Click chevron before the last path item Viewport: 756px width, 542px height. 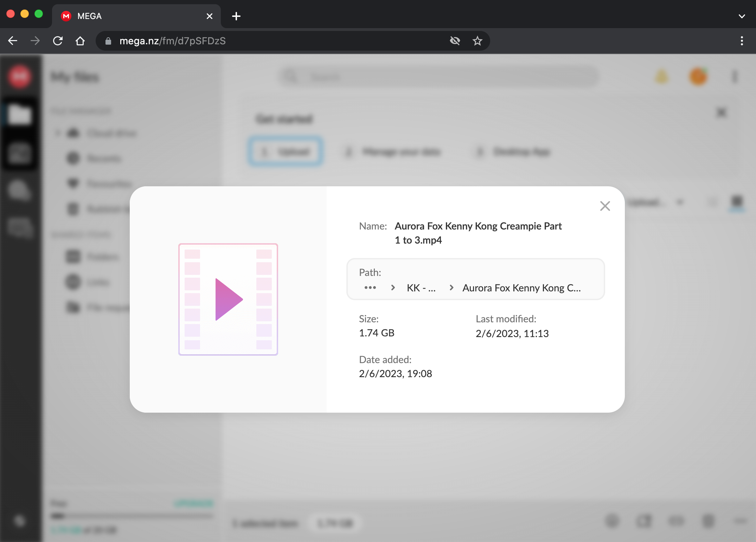pos(451,288)
